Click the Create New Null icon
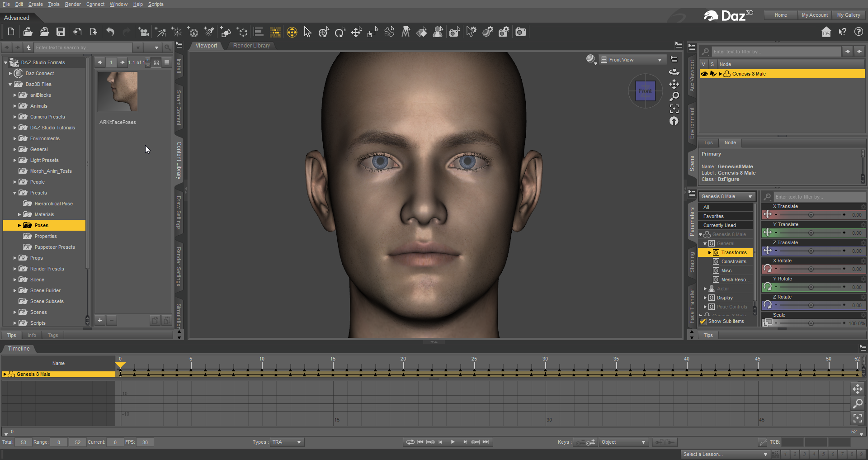 [242, 32]
